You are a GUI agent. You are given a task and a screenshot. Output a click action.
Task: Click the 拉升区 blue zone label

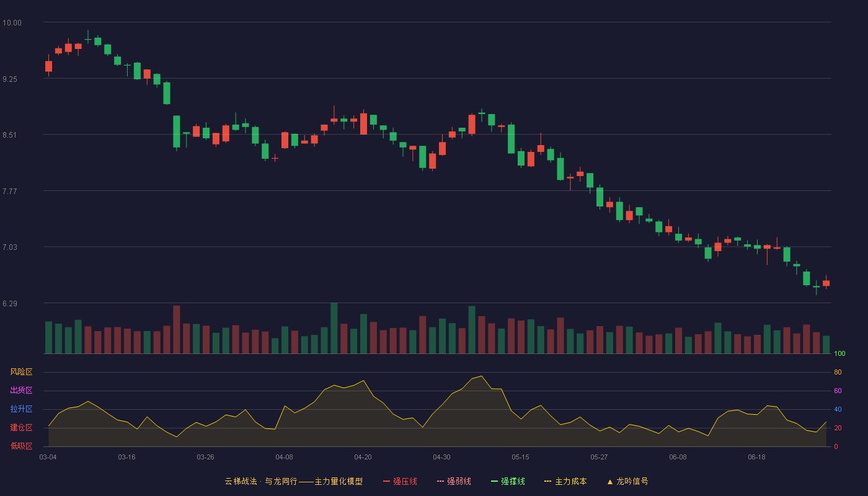coord(21,409)
